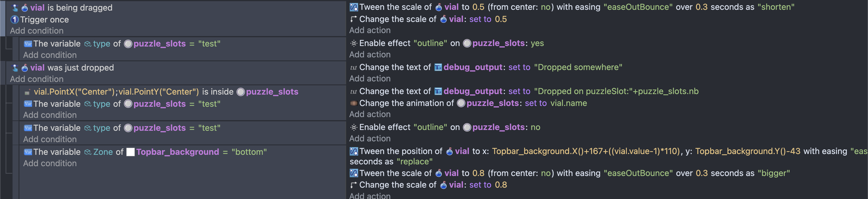The image size is (868, 199).
Task: Click Add action below Change scale 0.5
Action: (370, 30)
